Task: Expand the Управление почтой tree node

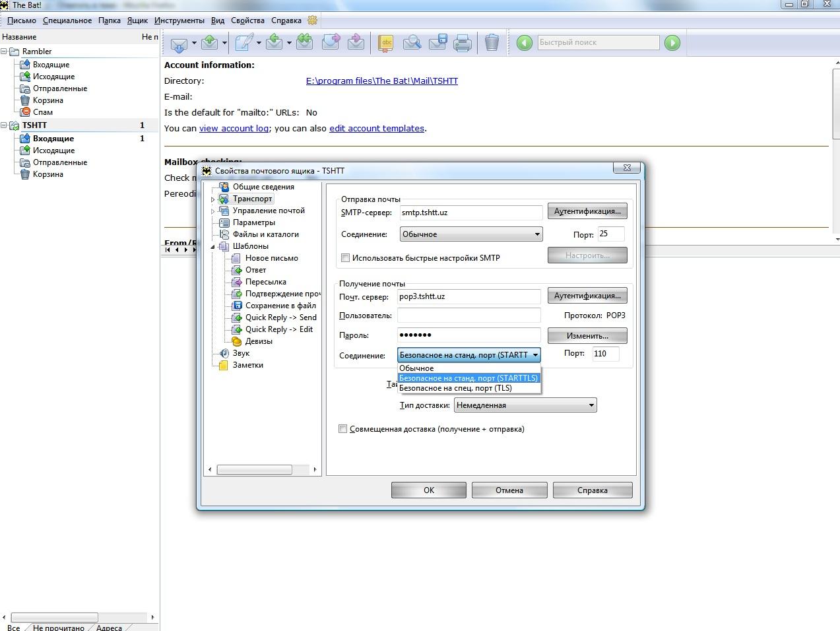Action: click(x=213, y=211)
